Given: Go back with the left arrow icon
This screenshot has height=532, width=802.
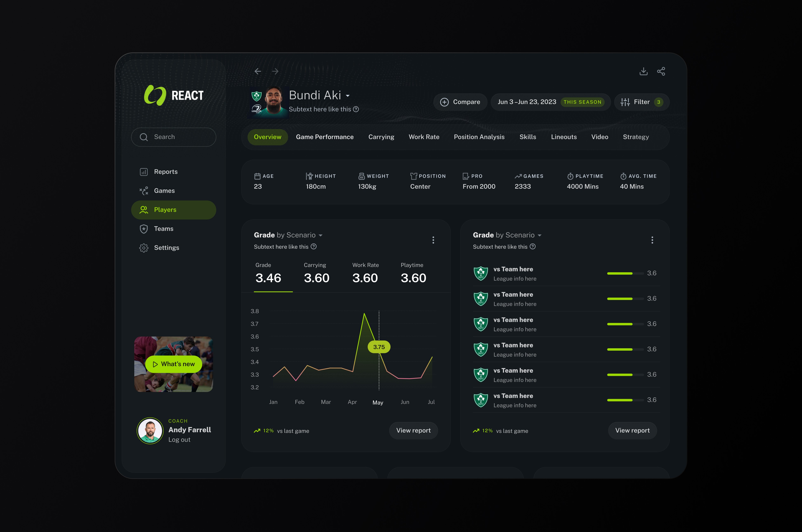Looking at the screenshot, I should pyautogui.click(x=258, y=71).
